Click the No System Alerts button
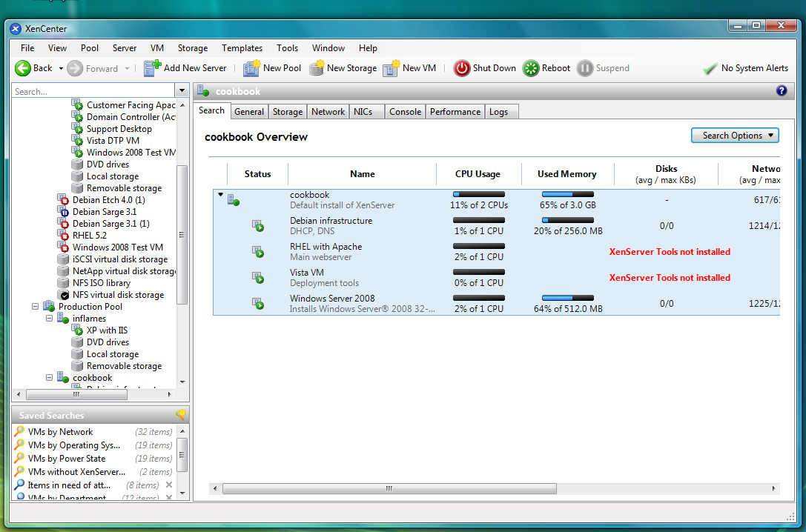Viewport: 806px width, 532px height. point(745,68)
